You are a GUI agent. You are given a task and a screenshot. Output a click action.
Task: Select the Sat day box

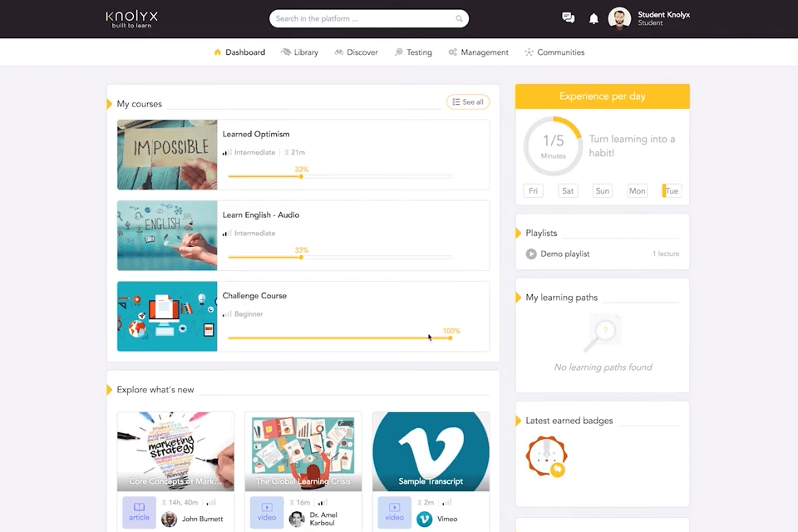568,191
